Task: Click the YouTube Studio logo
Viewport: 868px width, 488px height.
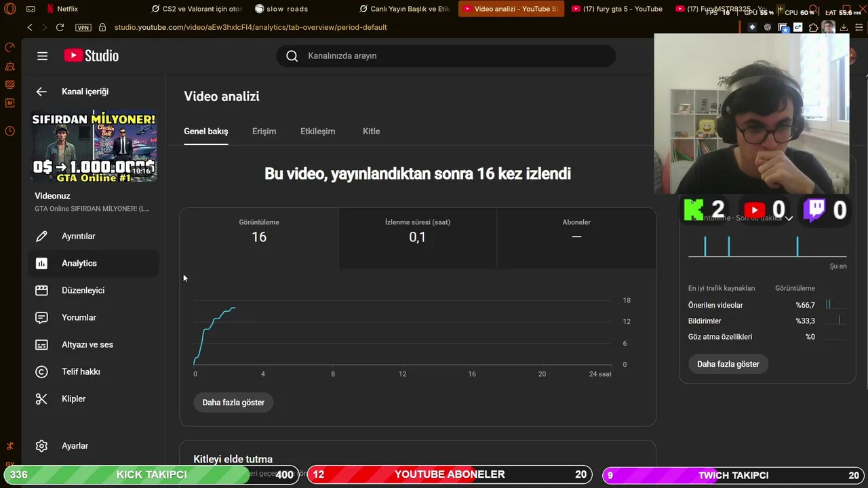Action: pos(92,56)
